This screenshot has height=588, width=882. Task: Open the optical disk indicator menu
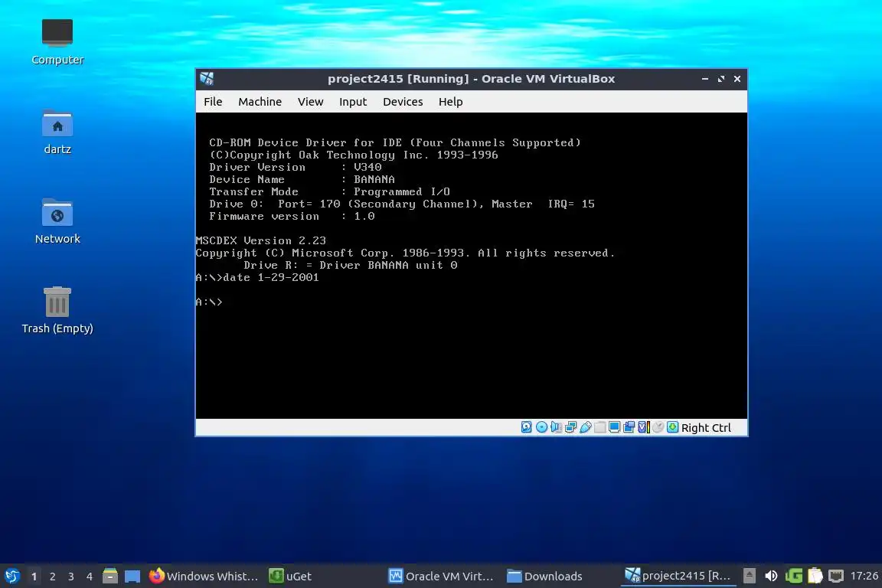click(x=541, y=427)
